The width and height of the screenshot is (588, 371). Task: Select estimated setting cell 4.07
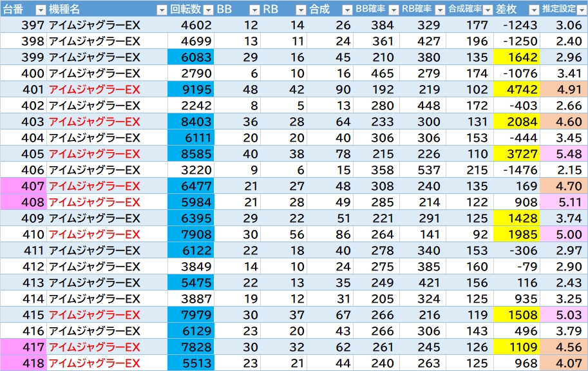click(x=564, y=363)
